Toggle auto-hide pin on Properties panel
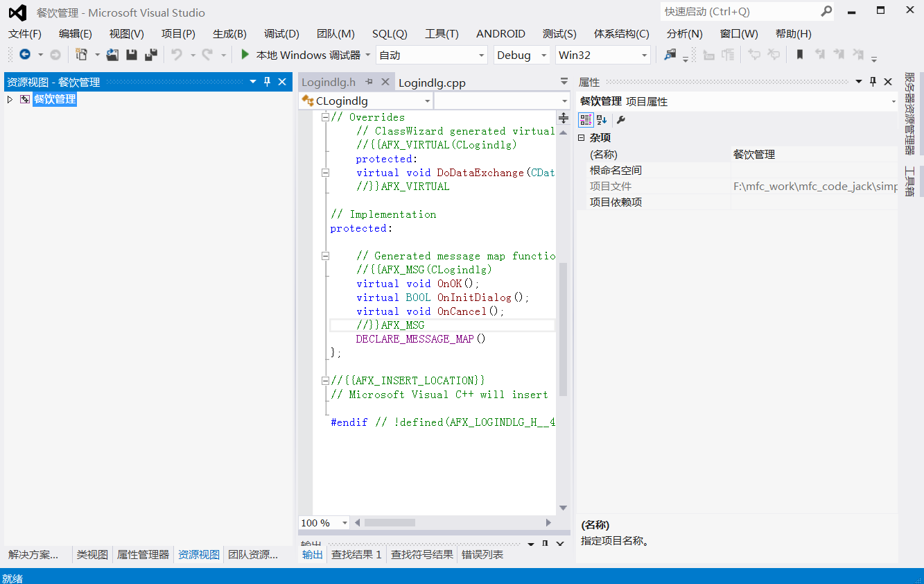 pyautogui.click(x=873, y=81)
